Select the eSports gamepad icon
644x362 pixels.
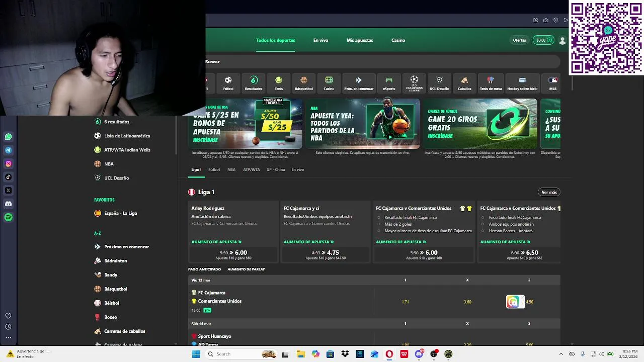(x=389, y=83)
